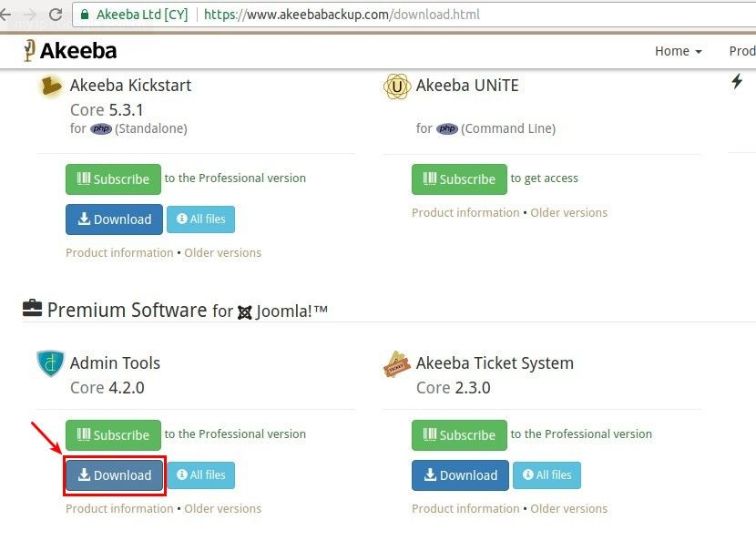Screen dimensions: 756x551
Task: Subscribe to Akeeba Ticket System Professional
Action: point(459,435)
